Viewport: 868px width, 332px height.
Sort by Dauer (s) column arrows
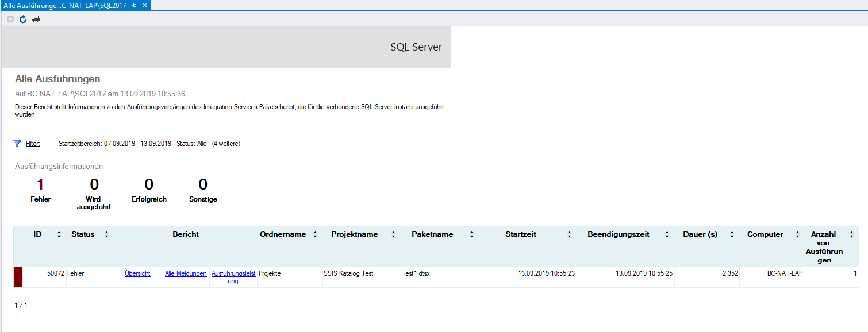(x=732, y=234)
